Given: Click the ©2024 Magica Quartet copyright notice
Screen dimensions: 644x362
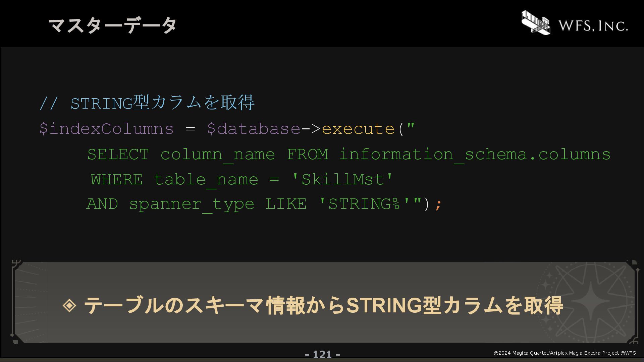Looking at the screenshot, I should pos(565,353).
